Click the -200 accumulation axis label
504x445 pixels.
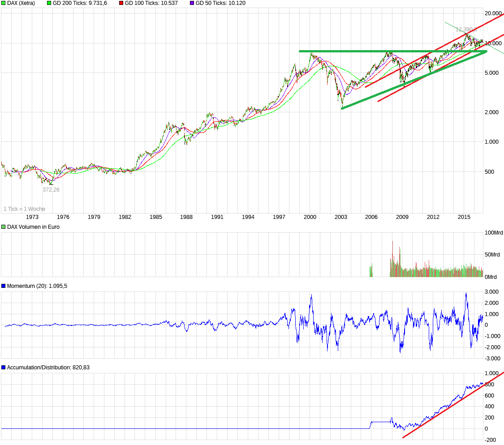pyautogui.click(x=490, y=440)
